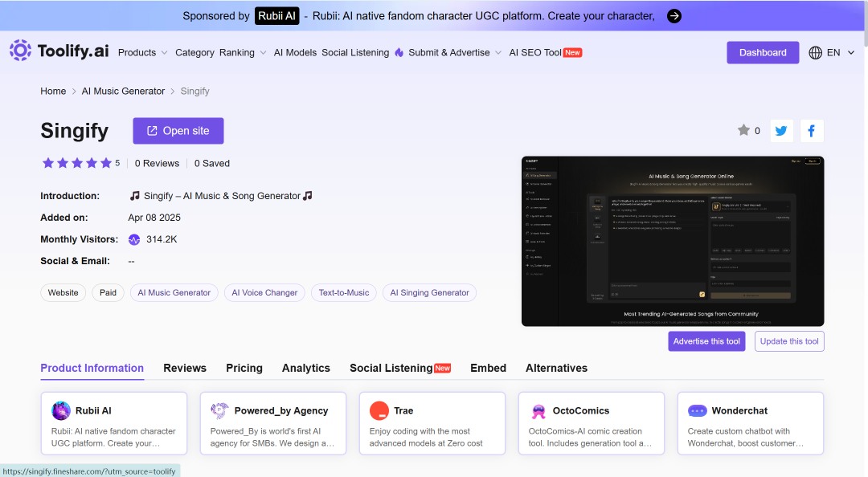This screenshot has height=477, width=868.
Task: Click the AI Voice Changer tag
Action: pos(264,293)
